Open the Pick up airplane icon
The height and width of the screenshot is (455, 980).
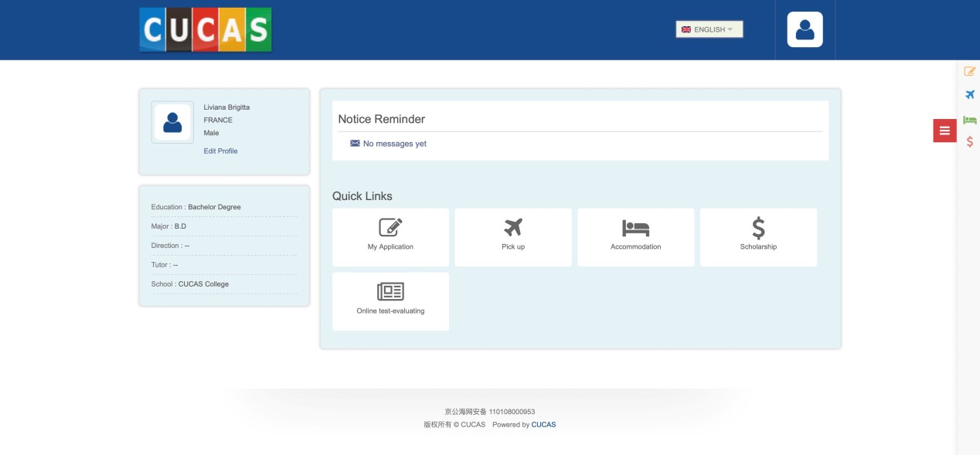pyautogui.click(x=513, y=227)
